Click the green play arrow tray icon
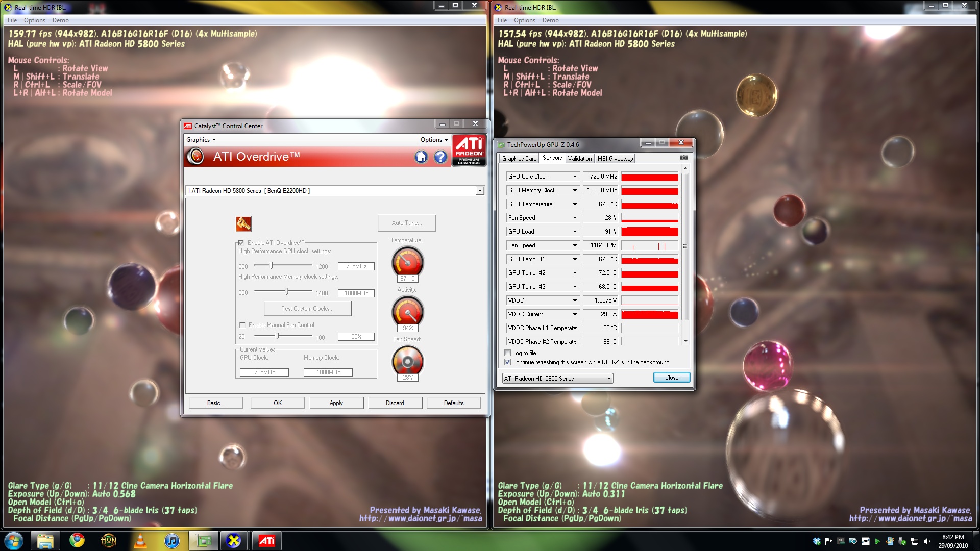Screen dimensions: 980x551 [x=877, y=541]
